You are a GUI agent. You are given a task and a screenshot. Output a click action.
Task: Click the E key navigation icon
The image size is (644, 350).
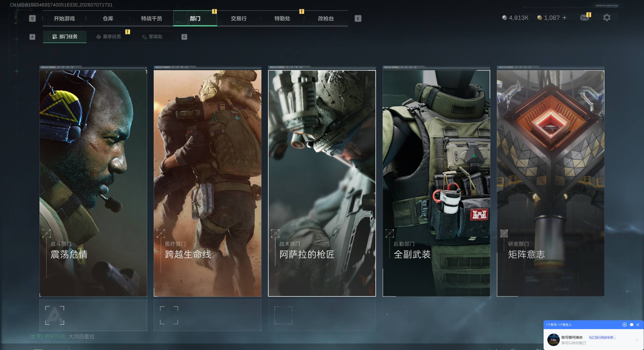point(358,18)
